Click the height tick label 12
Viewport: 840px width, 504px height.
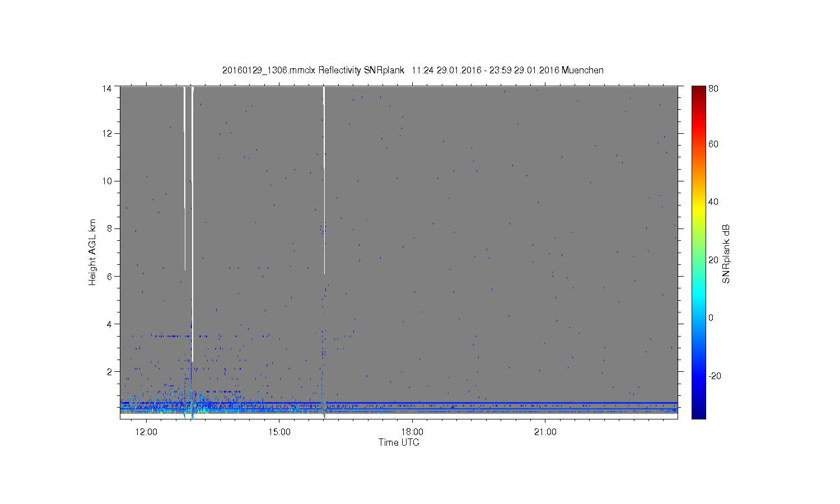tap(107, 133)
